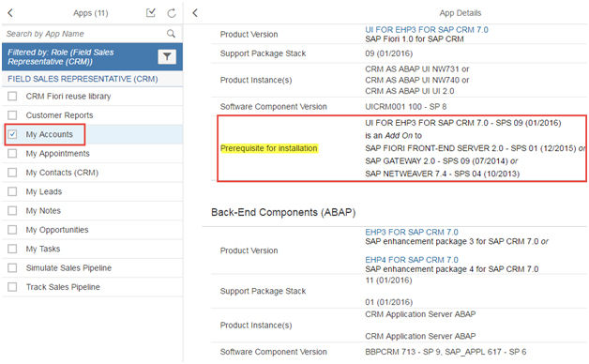Screen dimensions: 589x364
Task: Open the My Tasks app entry
Action: point(43,249)
